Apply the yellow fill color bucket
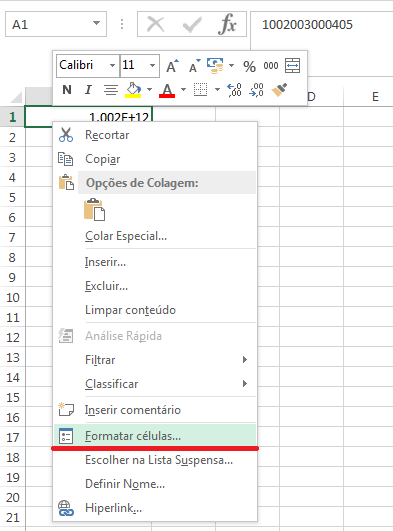This screenshot has height=531, width=393. point(133,90)
